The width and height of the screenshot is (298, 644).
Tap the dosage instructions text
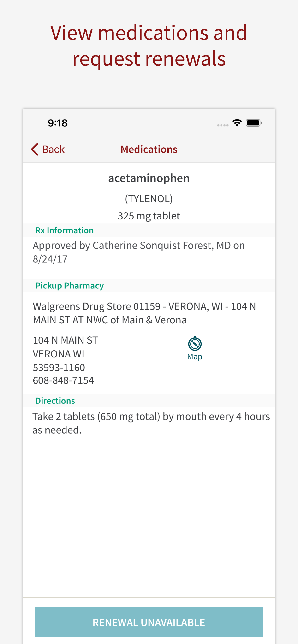[151, 423]
